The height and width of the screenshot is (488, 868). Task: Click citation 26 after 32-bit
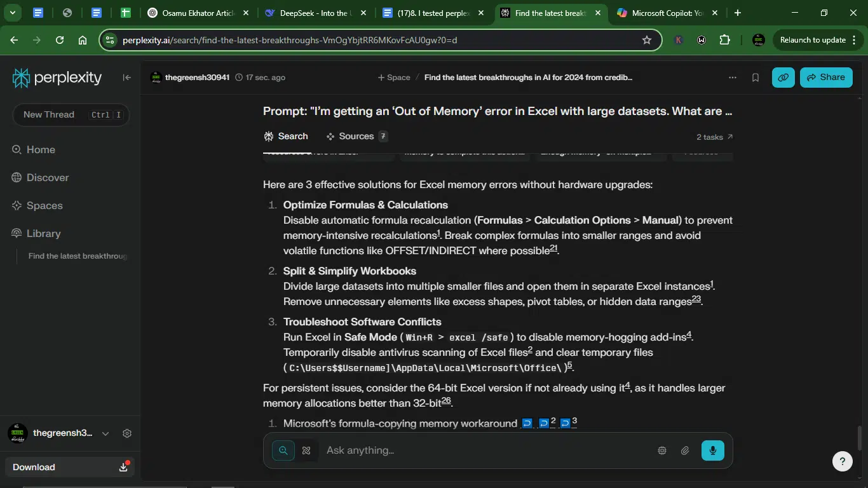[446, 401]
